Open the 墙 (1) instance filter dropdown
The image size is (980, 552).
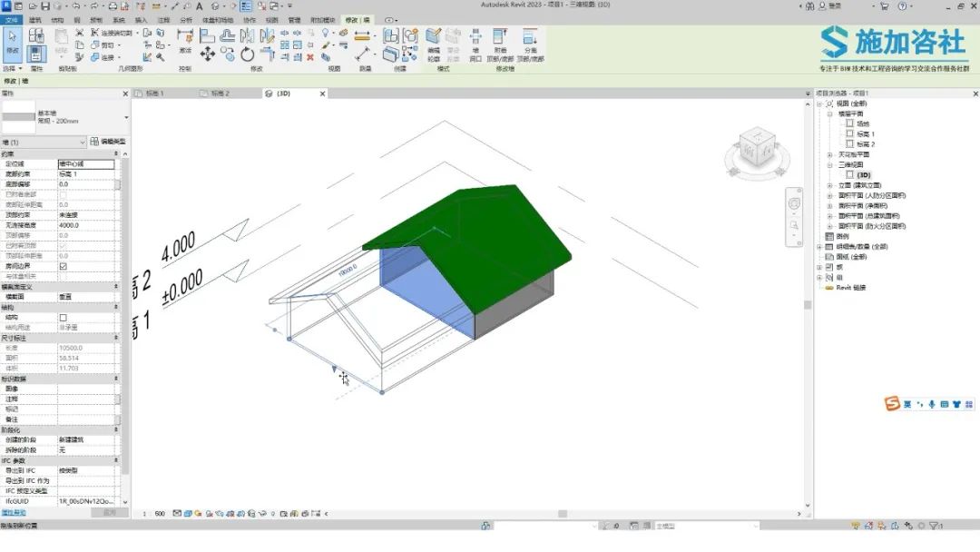point(82,142)
